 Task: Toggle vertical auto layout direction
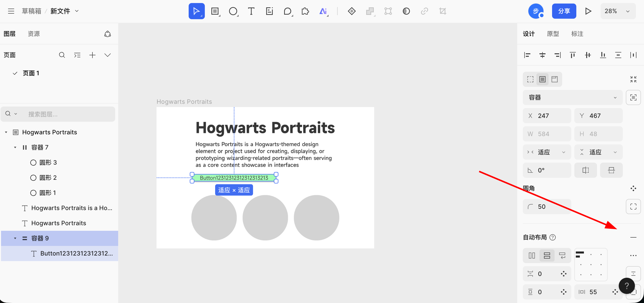pos(547,256)
